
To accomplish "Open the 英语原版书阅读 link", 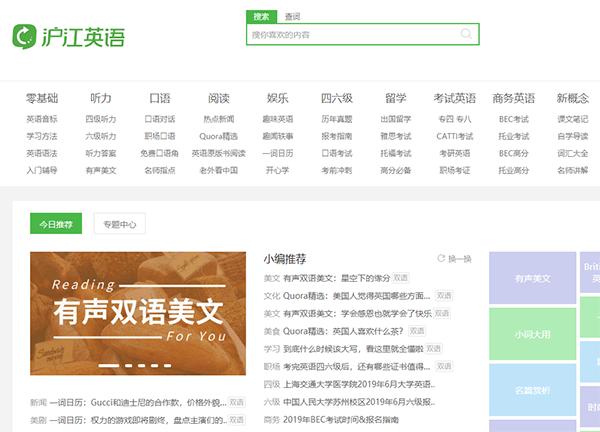I will [x=218, y=153].
